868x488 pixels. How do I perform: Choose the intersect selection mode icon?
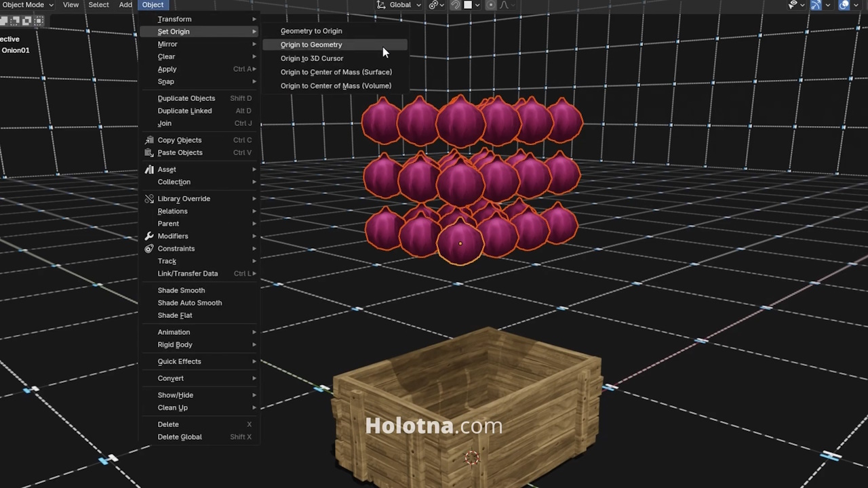pos(39,21)
